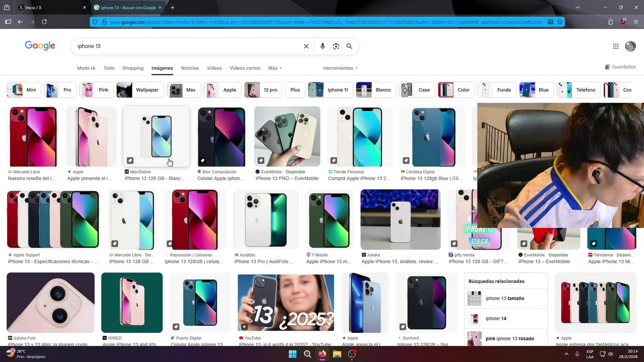The width and height of the screenshot is (644, 362).
Task: Open Firefox View icon at top-left
Action: click(7, 8)
